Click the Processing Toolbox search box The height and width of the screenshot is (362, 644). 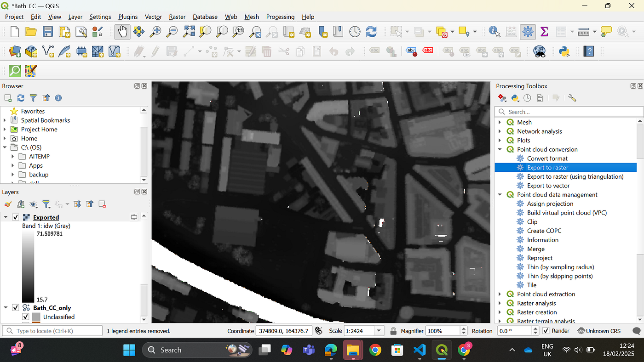569,112
